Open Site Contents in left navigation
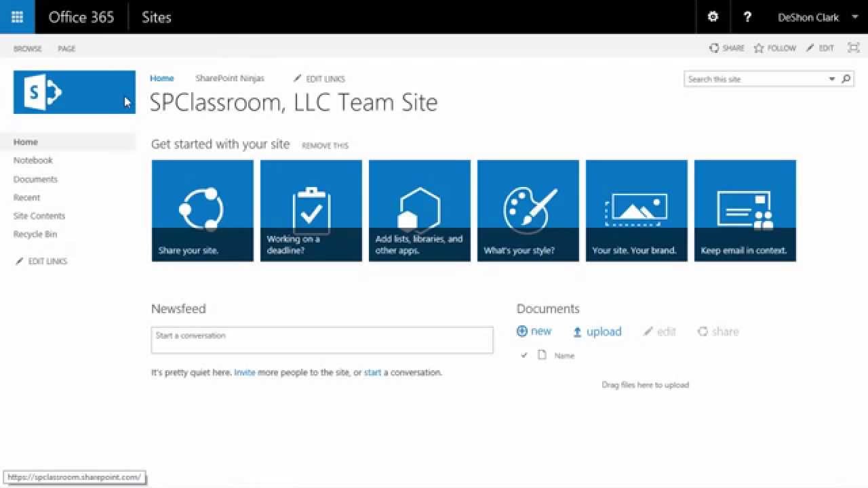 [x=39, y=216]
